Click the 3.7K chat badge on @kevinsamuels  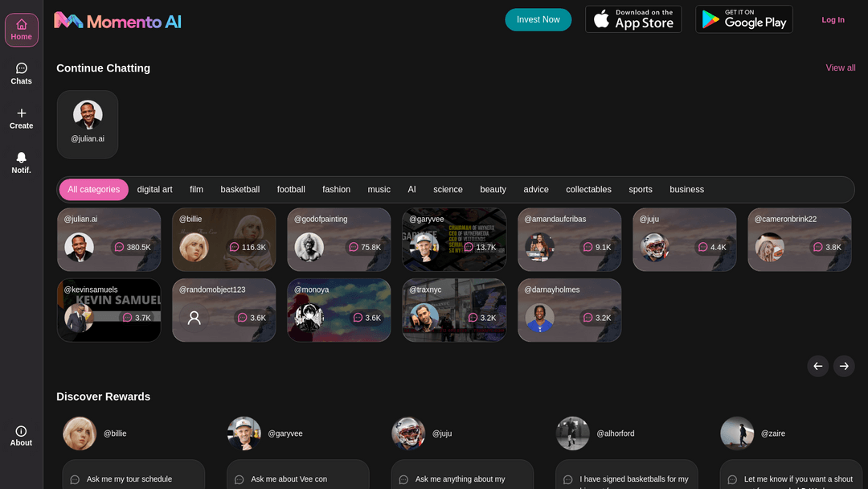[x=137, y=318]
